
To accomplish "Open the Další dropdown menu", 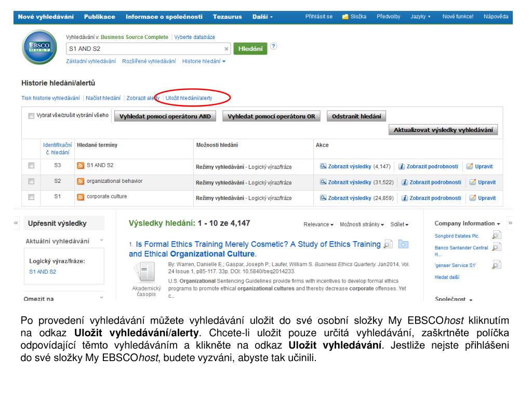I will click(262, 17).
